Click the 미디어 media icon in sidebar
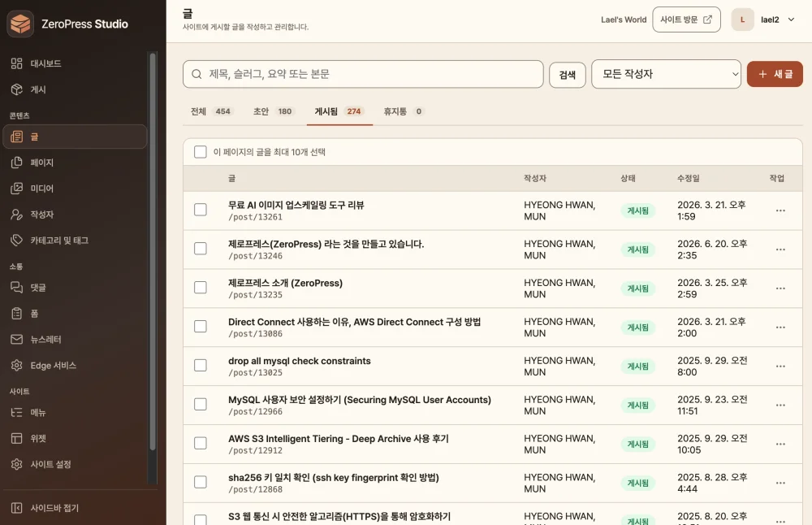 tap(16, 188)
